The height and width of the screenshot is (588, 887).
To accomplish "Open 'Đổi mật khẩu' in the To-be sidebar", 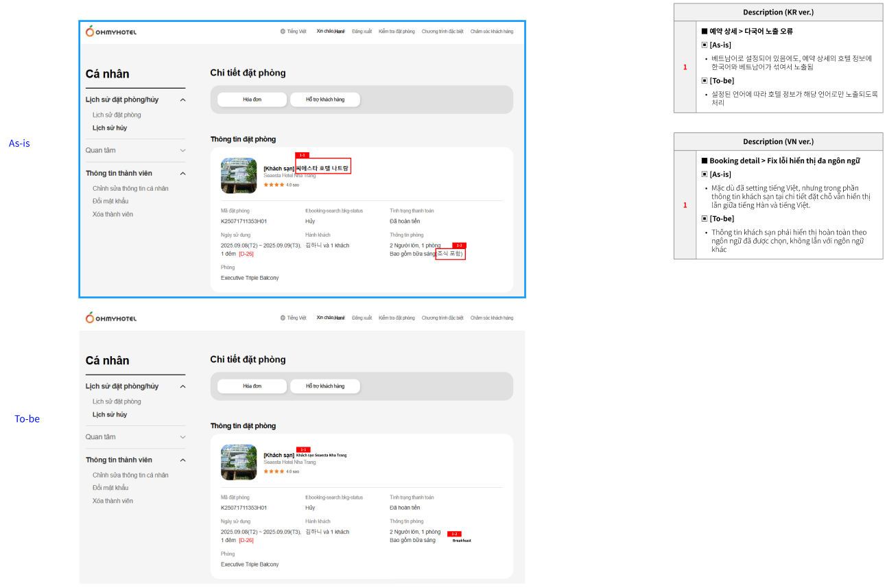I will [x=110, y=488].
